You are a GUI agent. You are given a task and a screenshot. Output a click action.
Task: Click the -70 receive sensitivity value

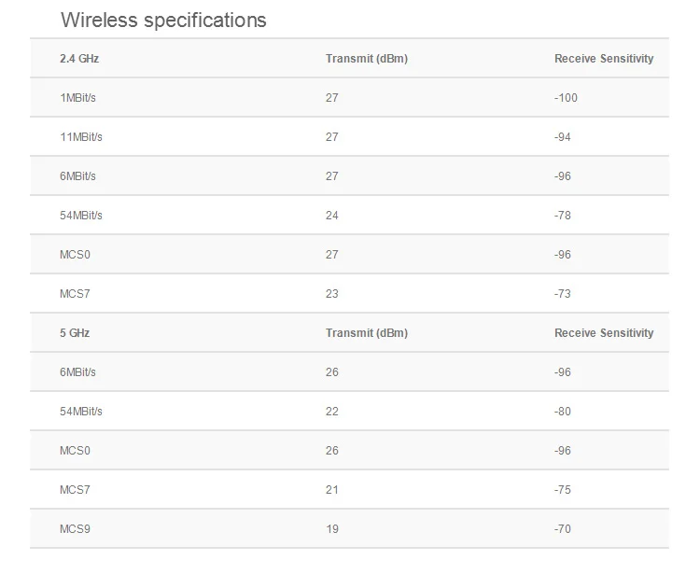click(x=563, y=529)
